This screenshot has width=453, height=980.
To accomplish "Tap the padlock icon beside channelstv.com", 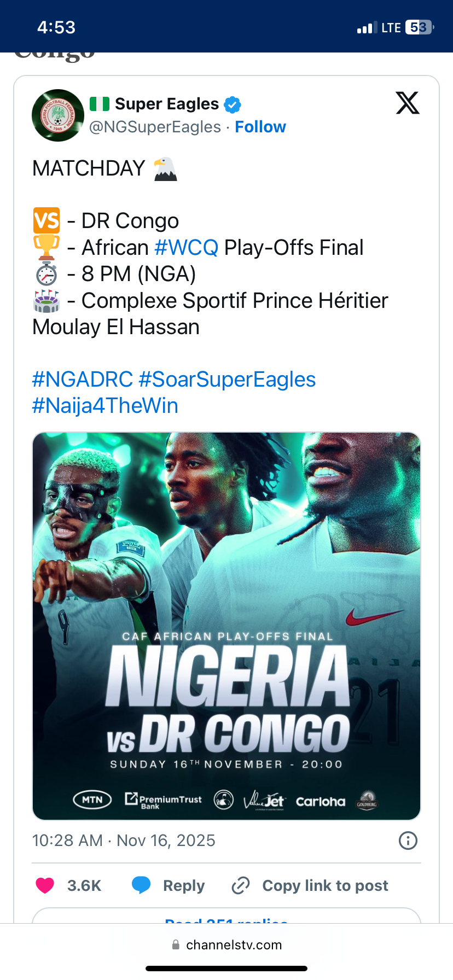I will point(176,944).
